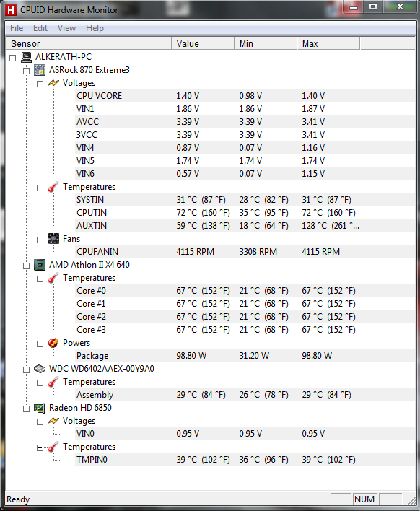Collapse the ASRock 870 Extreme3 node

(27, 71)
